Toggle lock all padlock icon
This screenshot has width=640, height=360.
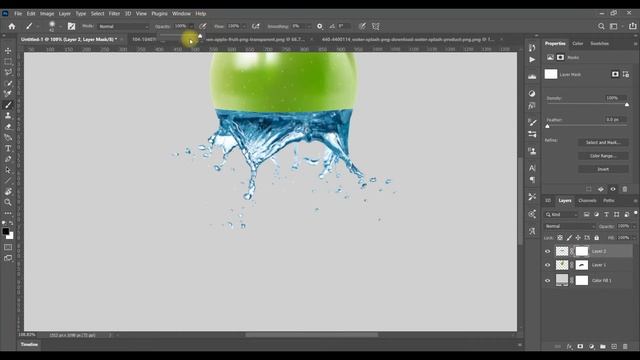coord(597,238)
